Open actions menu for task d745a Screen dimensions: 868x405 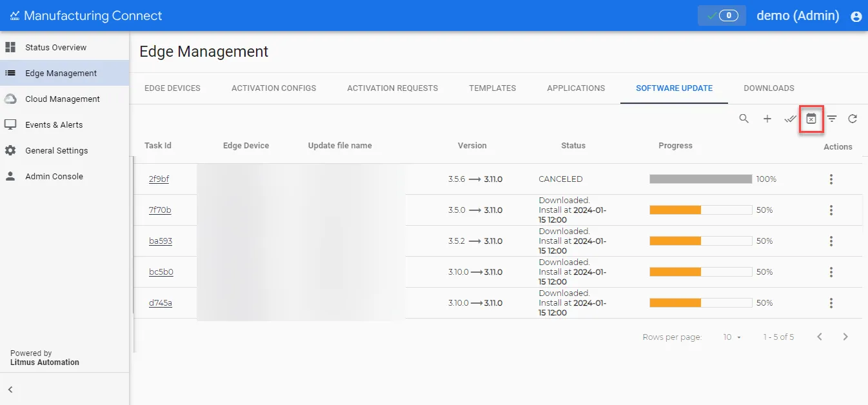pos(831,303)
